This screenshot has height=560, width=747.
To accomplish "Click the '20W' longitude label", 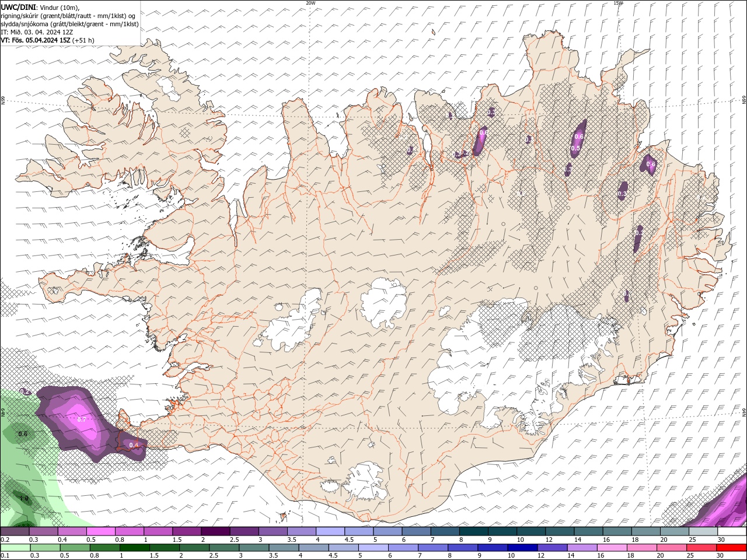I will point(310,3).
